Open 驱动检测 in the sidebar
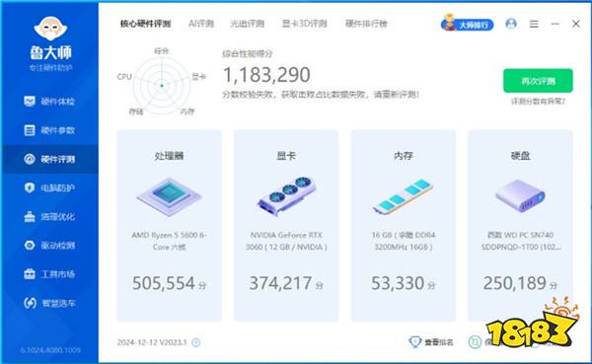Screen dimensions: 592x364 coord(49,246)
